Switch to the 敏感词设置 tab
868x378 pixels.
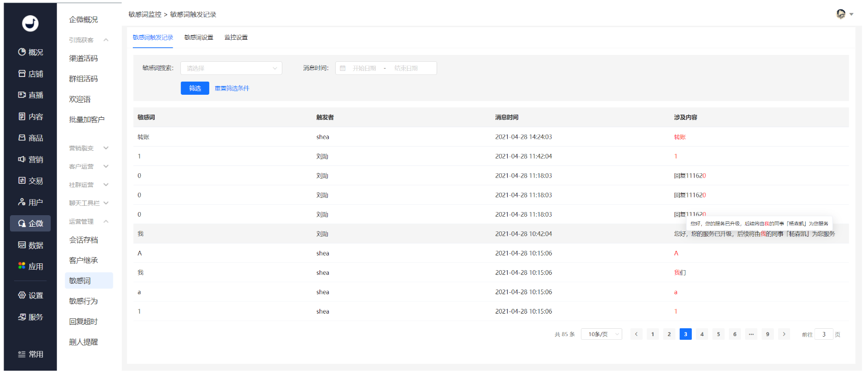click(199, 38)
